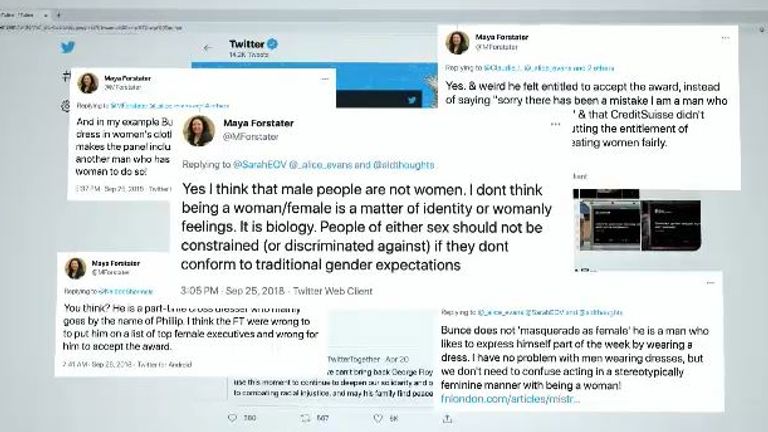Click the retweet icon showing 587

pyautogui.click(x=305, y=418)
